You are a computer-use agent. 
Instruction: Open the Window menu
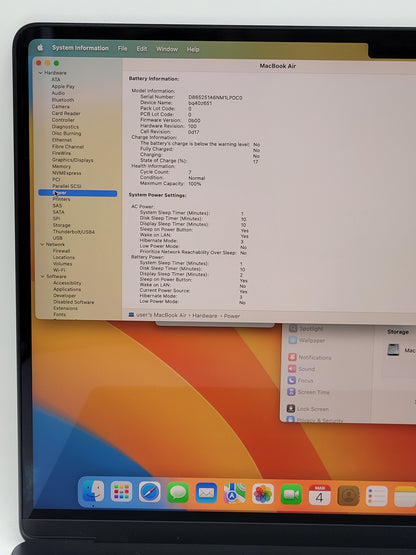pyautogui.click(x=167, y=49)
